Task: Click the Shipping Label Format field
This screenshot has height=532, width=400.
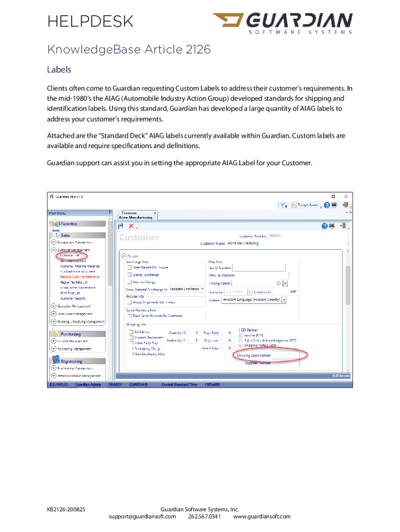Action: [285, 355]
